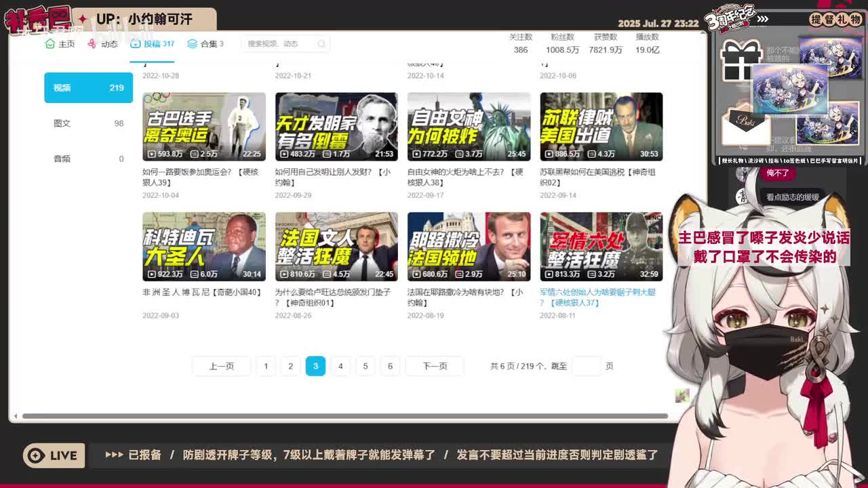The image size is (868, 488).
Task: Click the search magnifier icon
Action: (321, 43)
